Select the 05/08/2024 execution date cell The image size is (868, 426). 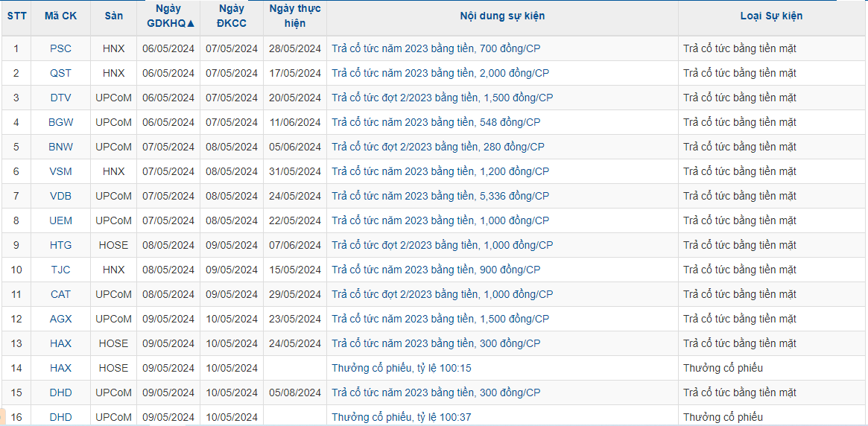(x=295, y=392)
